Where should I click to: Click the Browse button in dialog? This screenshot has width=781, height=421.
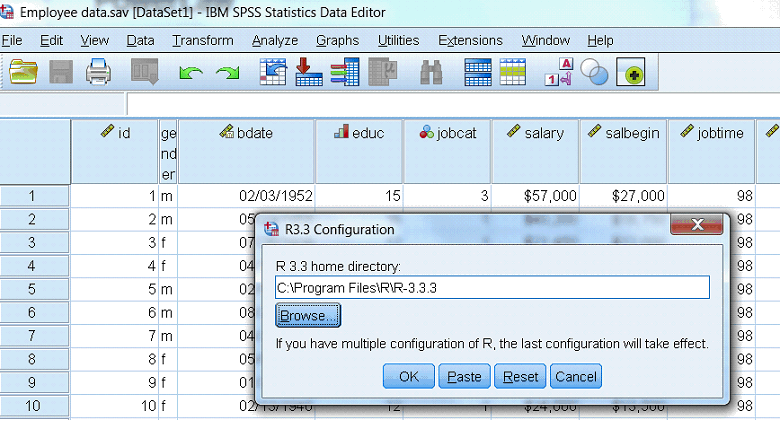[x=308, y=315]
